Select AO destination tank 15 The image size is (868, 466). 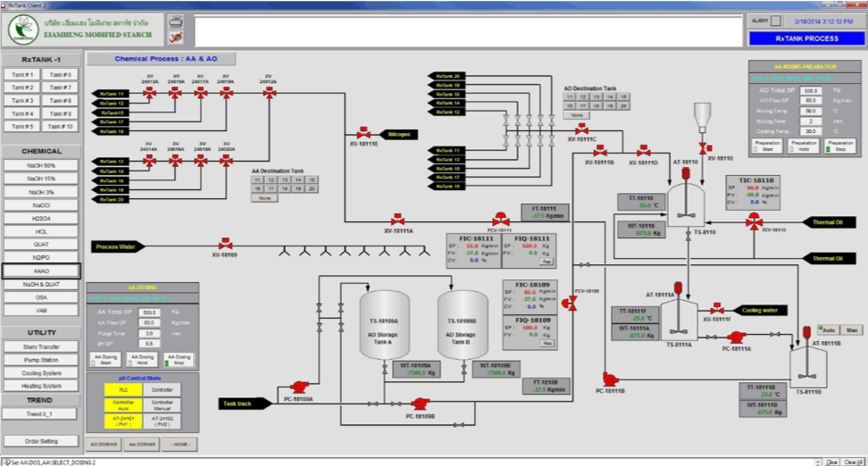click(624, 96)
